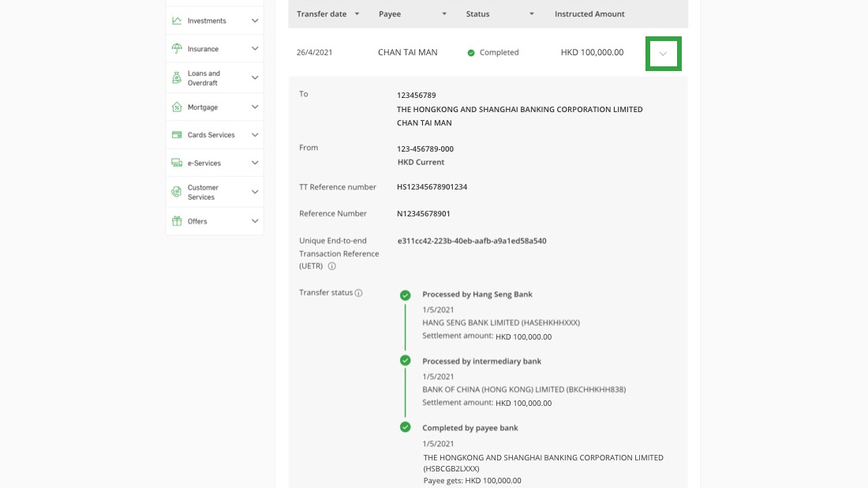Expand the Insurance menu chevron
This screenshot has width=868, height=488.
(255, 49)
